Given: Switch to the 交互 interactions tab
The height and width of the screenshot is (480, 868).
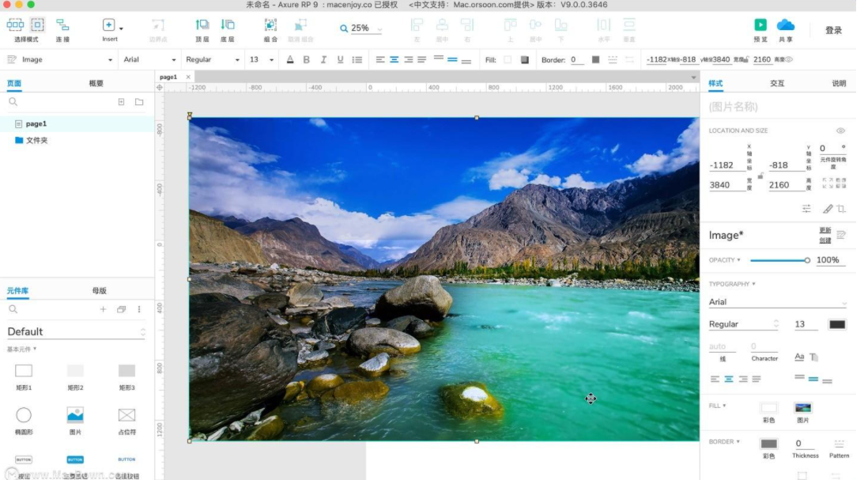Looking at the screenshot, I should tap(776, 83).
